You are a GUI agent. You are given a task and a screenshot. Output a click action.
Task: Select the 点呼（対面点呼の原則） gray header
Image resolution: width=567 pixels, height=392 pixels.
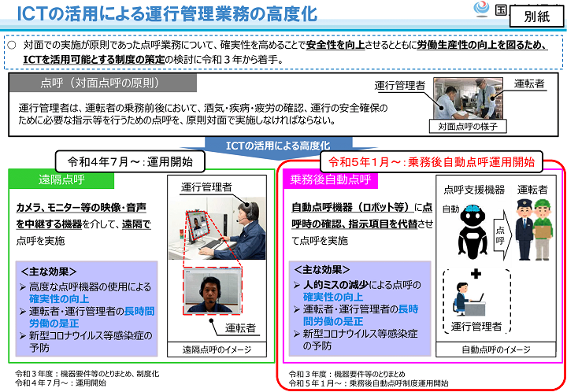[x=102, y=83]
